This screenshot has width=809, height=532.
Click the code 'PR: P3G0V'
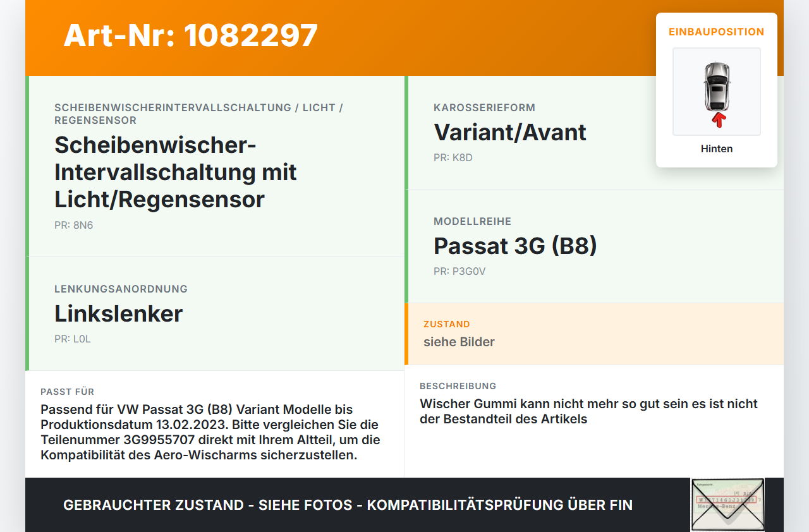pyautogui.click(x=459, y=271)
